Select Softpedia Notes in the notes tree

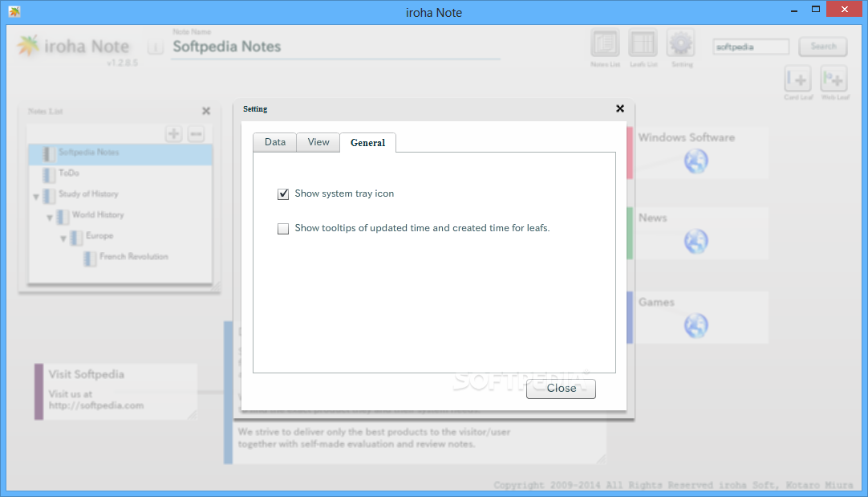tap(120, 154)
